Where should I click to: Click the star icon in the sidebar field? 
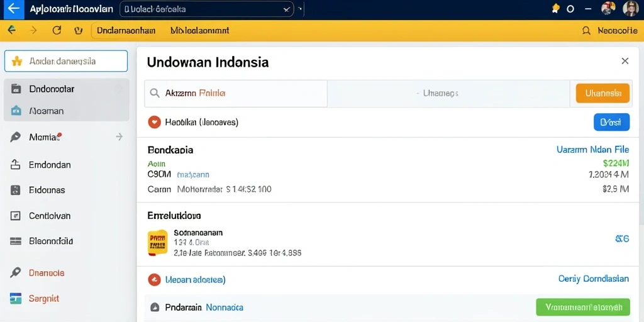pyautogui.click(x=17, y=61)
